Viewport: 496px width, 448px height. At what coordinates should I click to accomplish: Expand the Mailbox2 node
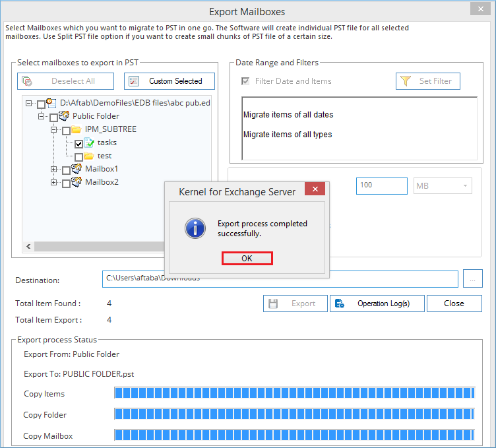pyautogui.click(x=54, y=183)
